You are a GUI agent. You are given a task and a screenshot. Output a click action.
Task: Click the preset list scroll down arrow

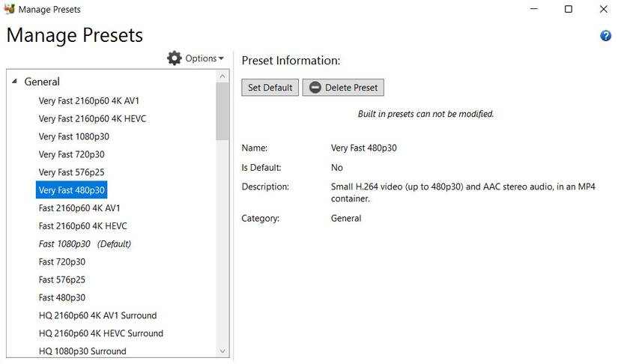click(222, 351)
